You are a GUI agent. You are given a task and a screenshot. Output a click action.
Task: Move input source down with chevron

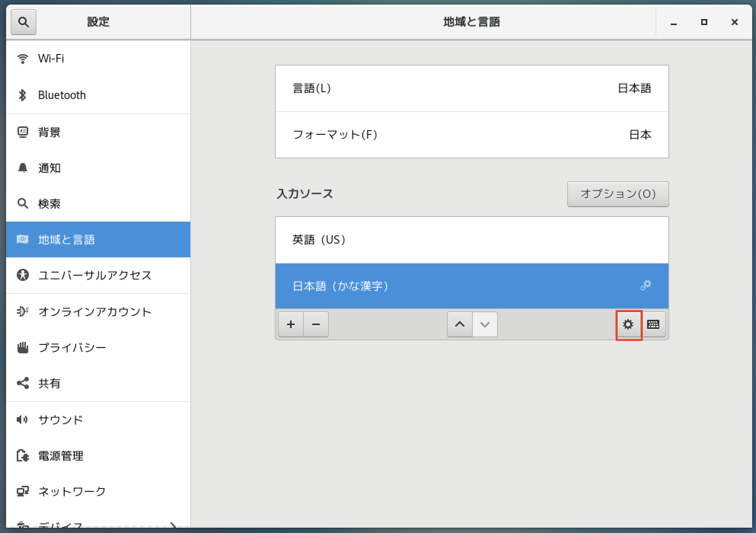tap(485, 324)
